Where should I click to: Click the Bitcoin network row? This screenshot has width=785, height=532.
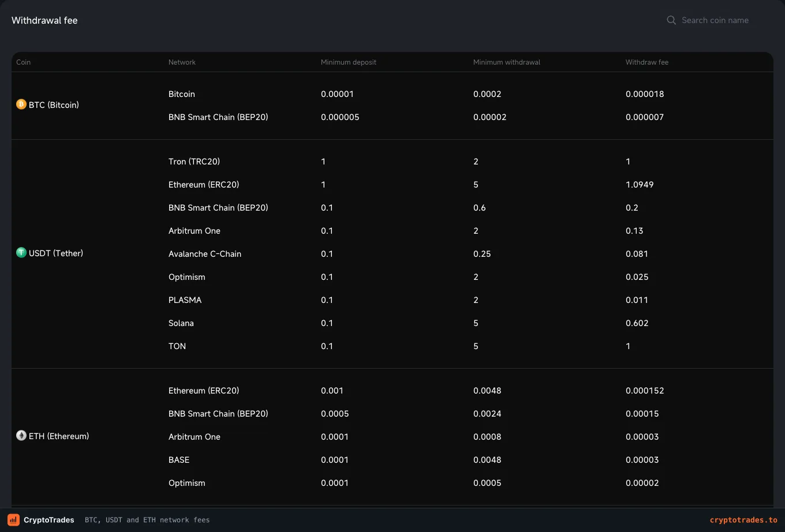182,94
